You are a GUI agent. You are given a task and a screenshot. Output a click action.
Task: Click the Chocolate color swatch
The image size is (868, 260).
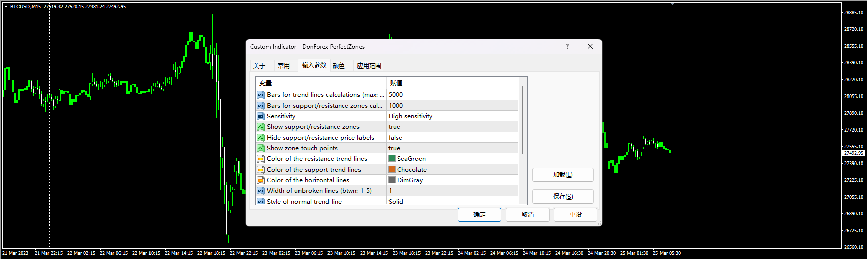coord(392,169)
